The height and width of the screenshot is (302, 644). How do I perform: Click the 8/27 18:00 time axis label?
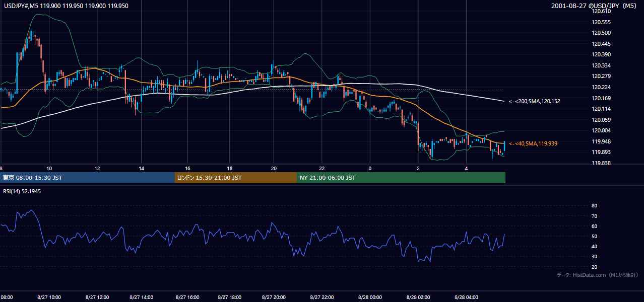[230, 297]
